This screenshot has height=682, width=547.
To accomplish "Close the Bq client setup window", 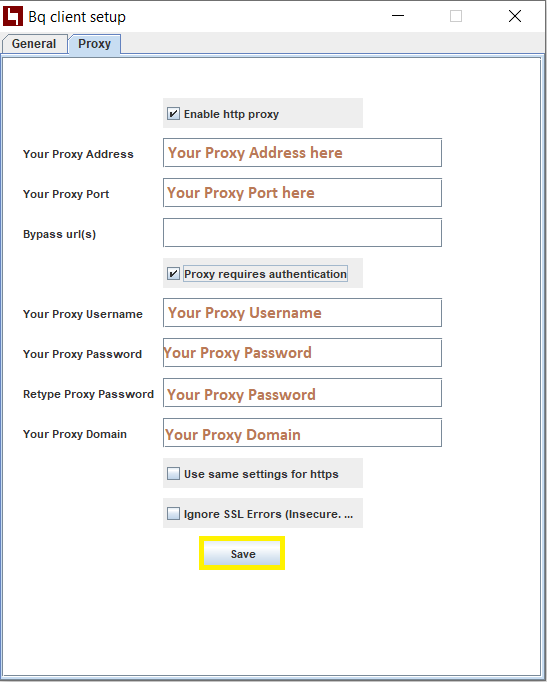I will click(515, 16).
